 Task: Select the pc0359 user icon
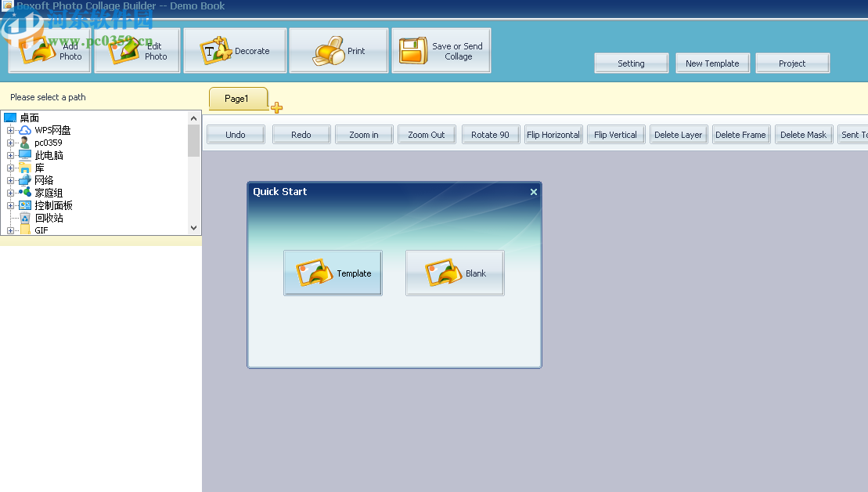25,143
